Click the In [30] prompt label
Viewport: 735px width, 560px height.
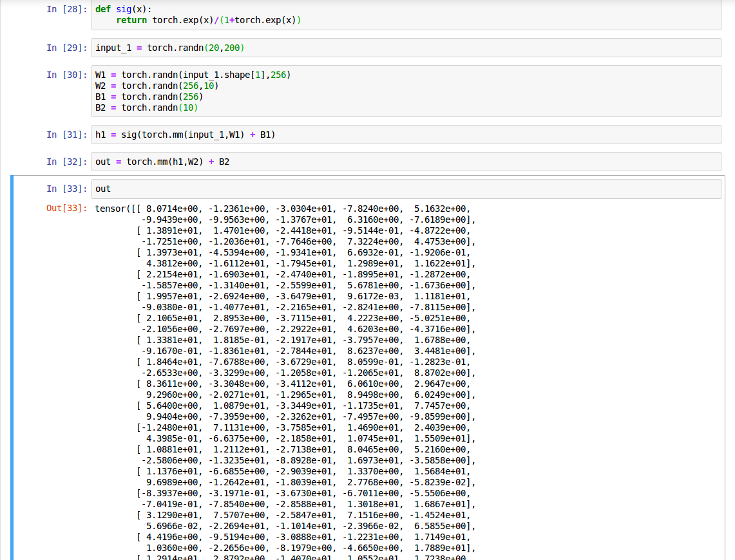66,75
